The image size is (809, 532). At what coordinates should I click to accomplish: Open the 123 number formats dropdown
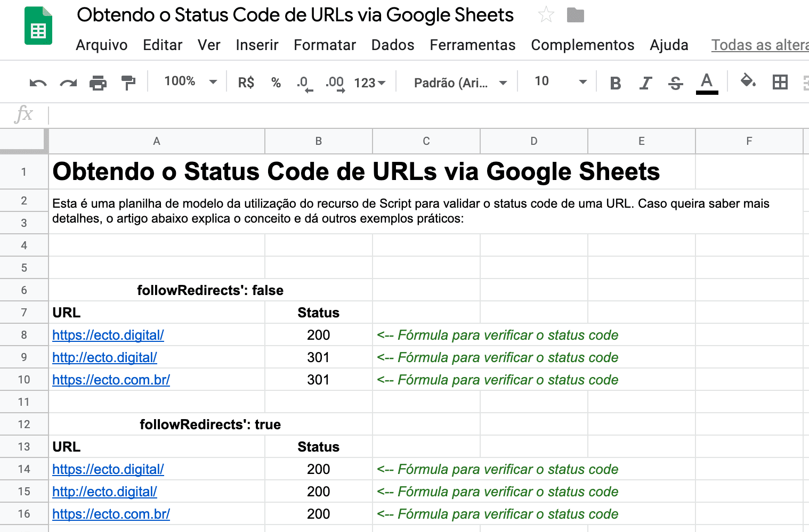pyautogui.click(x=369, y=83)
